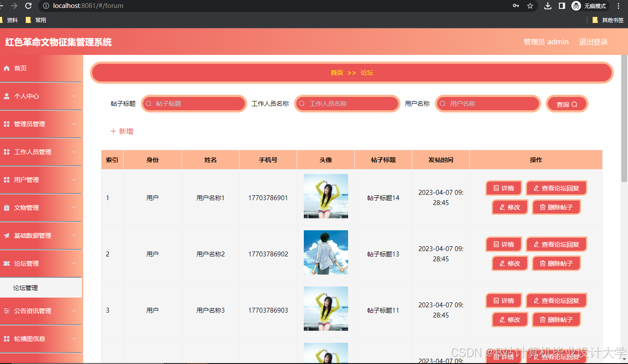Expand 用户管理 chevron
The image size is (628, 364).
74,180
